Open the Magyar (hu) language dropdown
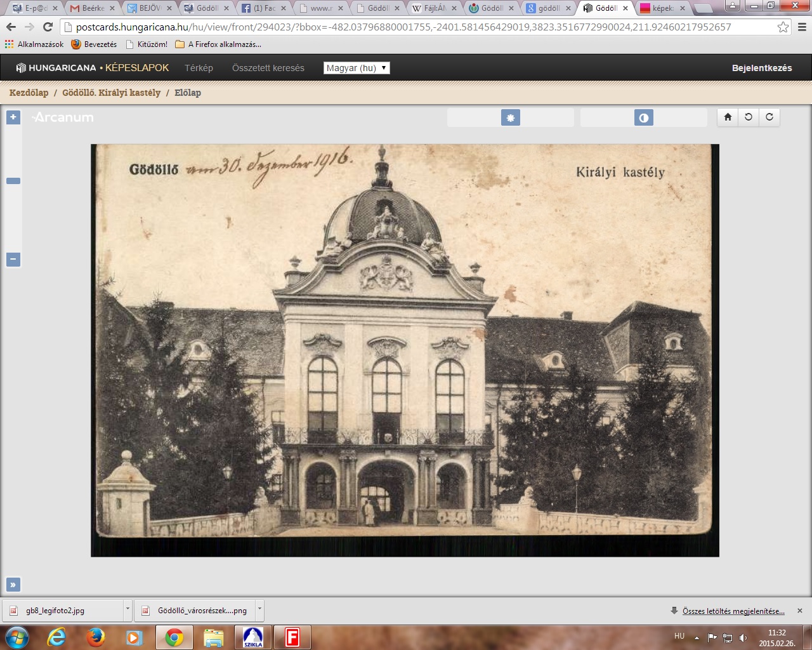Image resolution: width=812 pixels, height=650 pixels. (x=357, y=68)
